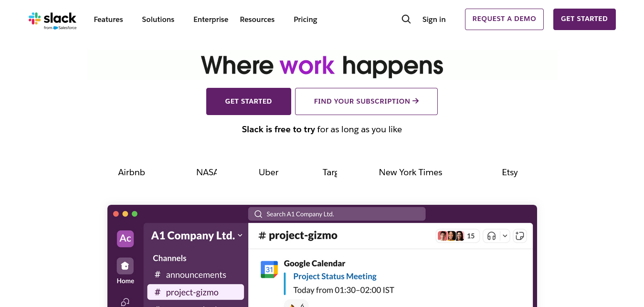
Task: Open the Solutions menu
Action: [158, 20]
